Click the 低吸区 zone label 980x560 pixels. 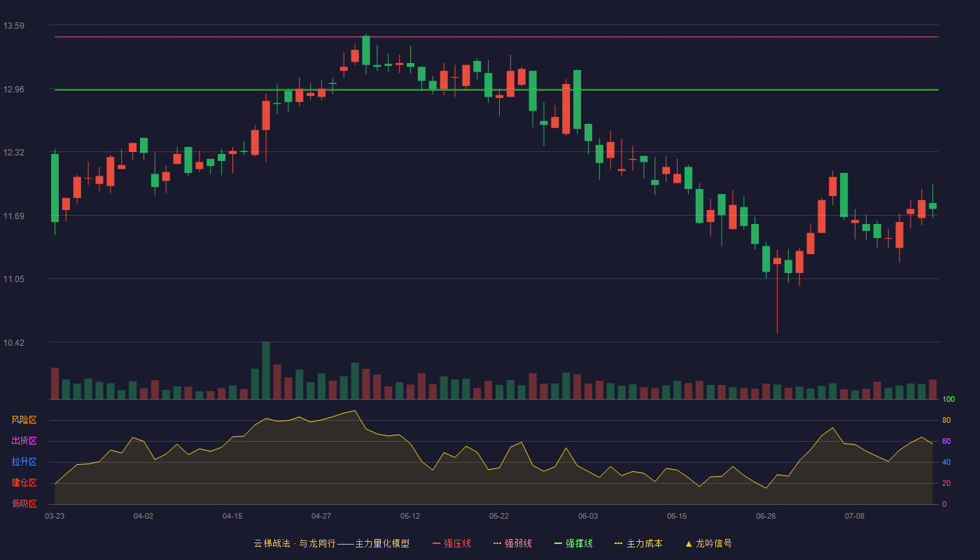point(24,503)
